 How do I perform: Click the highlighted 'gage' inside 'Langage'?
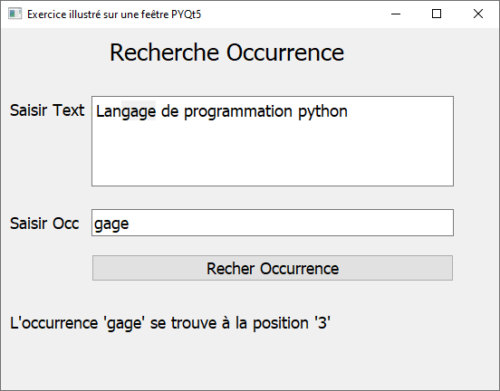(138, 111)
